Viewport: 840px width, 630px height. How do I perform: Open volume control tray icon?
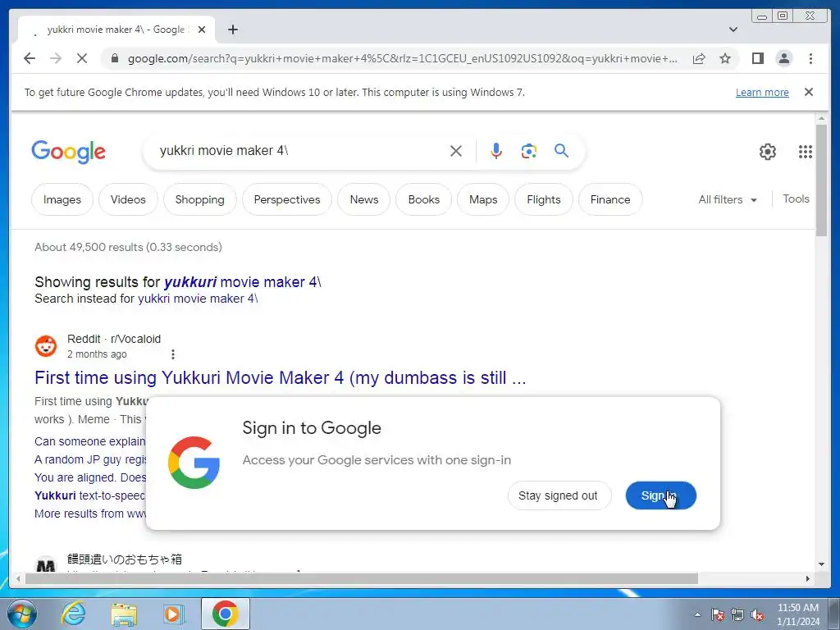757,614
